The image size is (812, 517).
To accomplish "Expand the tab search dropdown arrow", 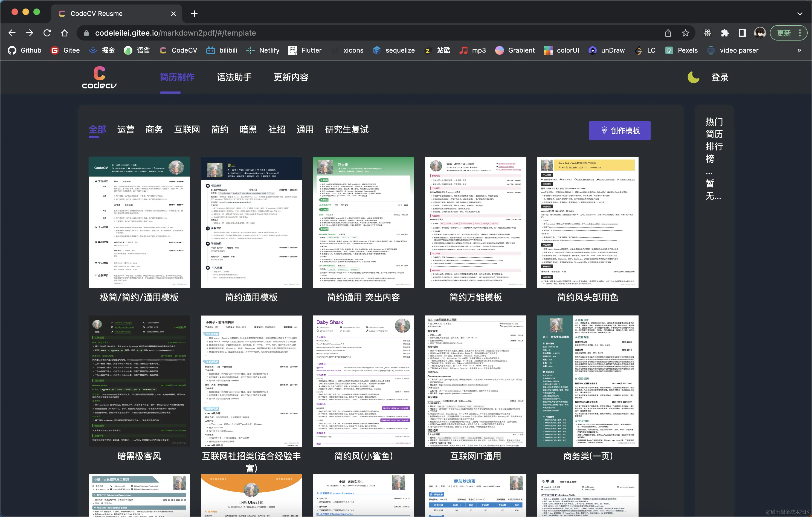I will tap(799, 14).
